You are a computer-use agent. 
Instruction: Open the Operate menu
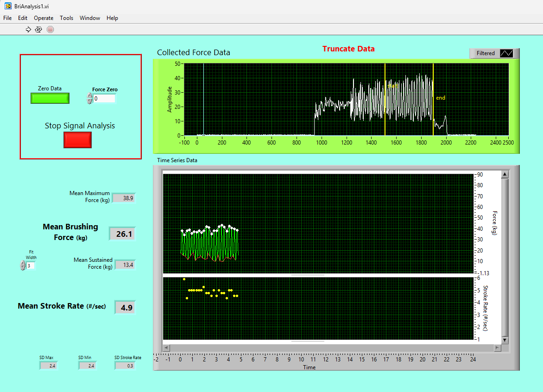44,18
